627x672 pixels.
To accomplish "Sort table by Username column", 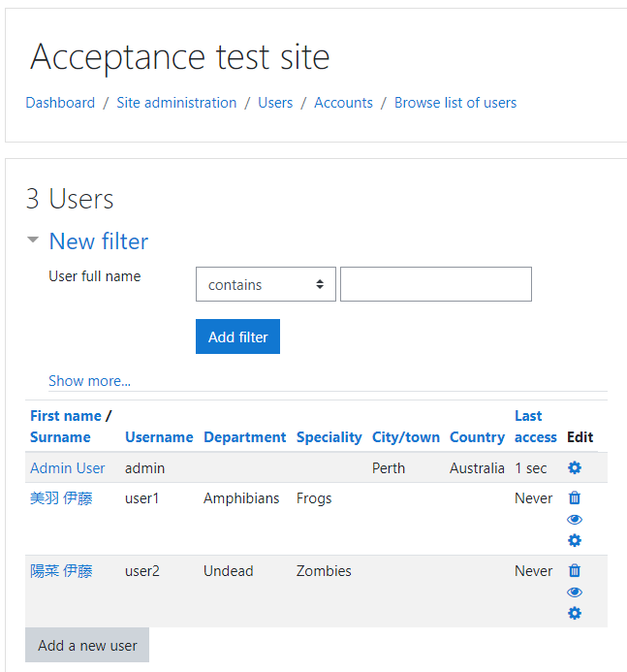I will pos(159,437).
